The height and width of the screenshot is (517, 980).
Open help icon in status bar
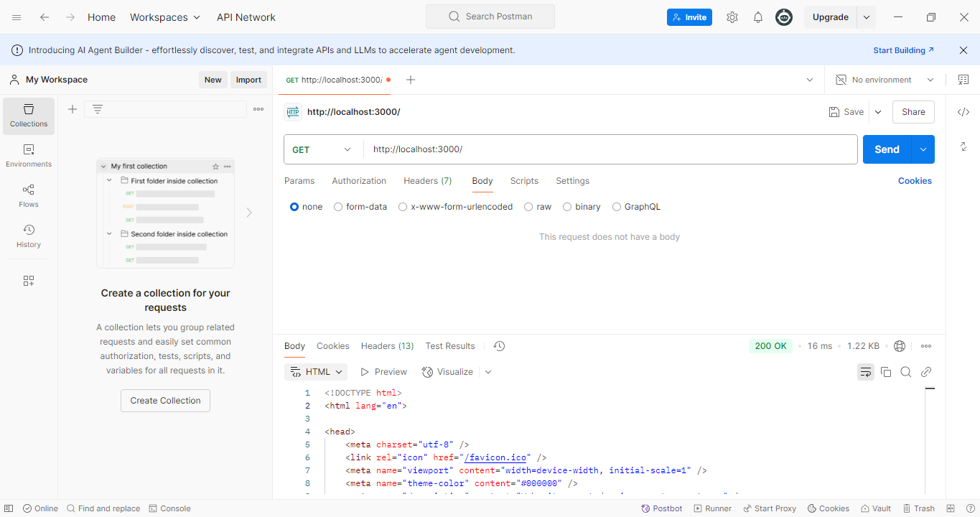tap(970, 508)
